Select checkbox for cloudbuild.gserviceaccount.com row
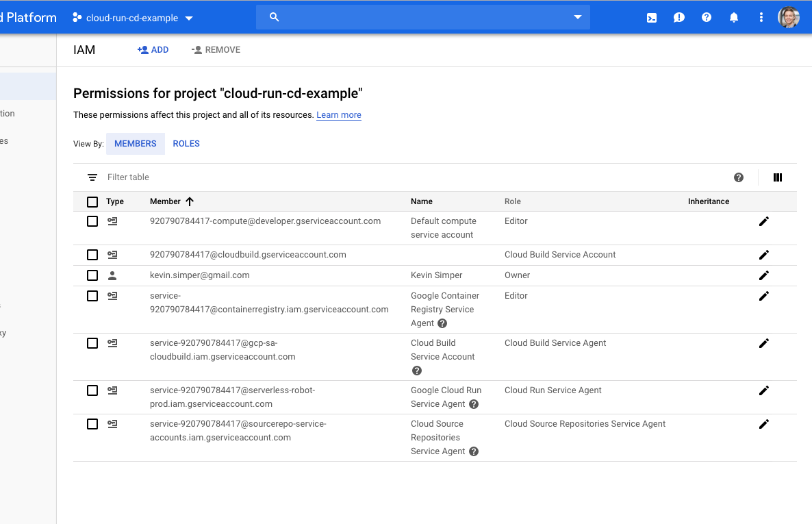This screenshot has width=812, height=524. [x=92, y=255]
